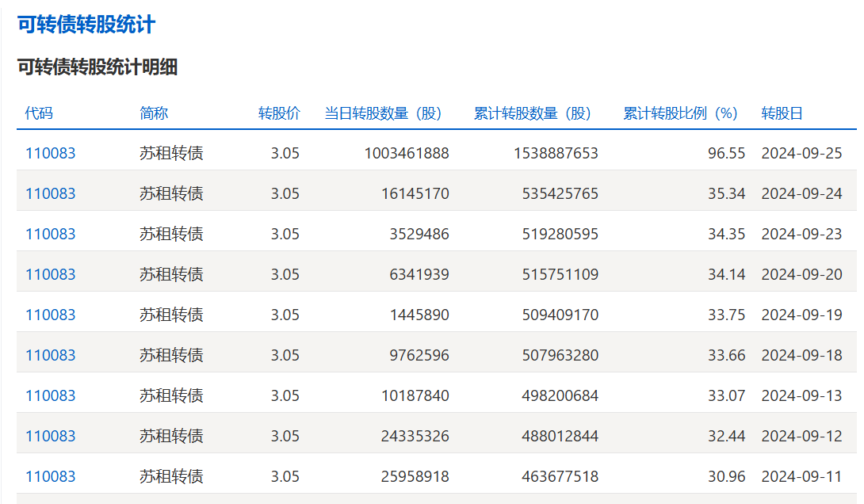The width and height of the screenshot is (864, 504).
Task: Select daily conversion value 1003461888
Action: (407, 153)
